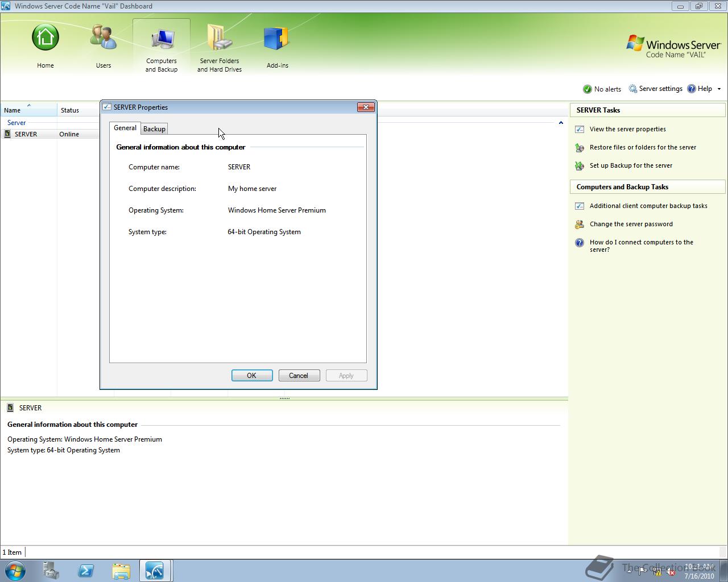Click Computer name value SERVER in dialog
Screen dimensions: 728x582
point(239,167)
